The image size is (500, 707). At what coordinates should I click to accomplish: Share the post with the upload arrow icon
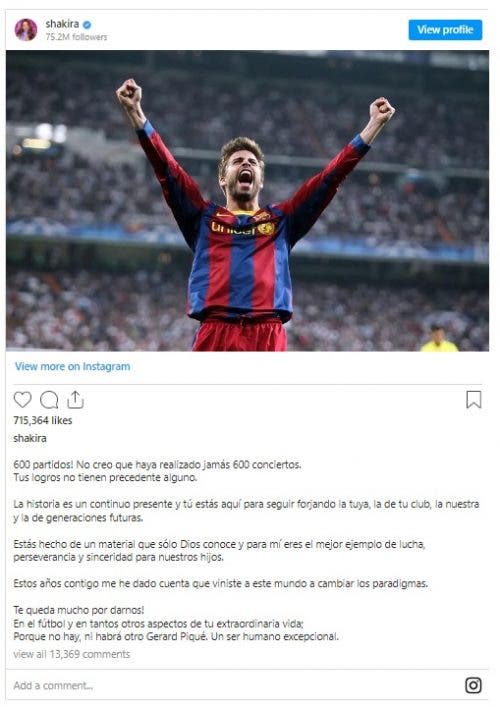tap(75, 399)
